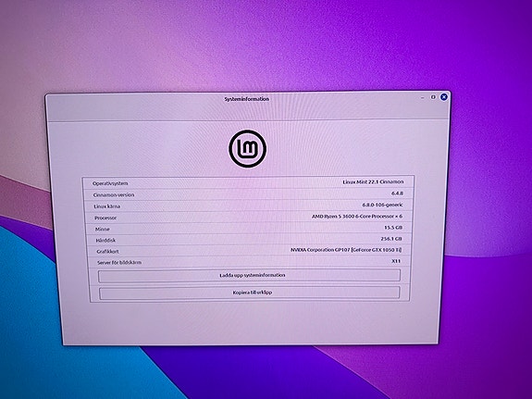Click the Linux Mint logo
Screen dimensions: 532x399
click(x=247, y=149)
